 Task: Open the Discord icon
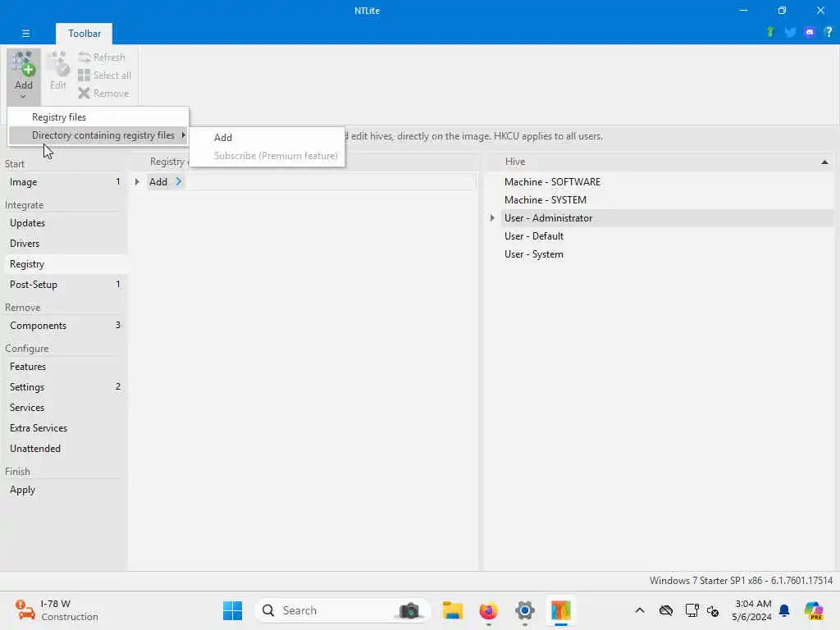coord(810,32)
